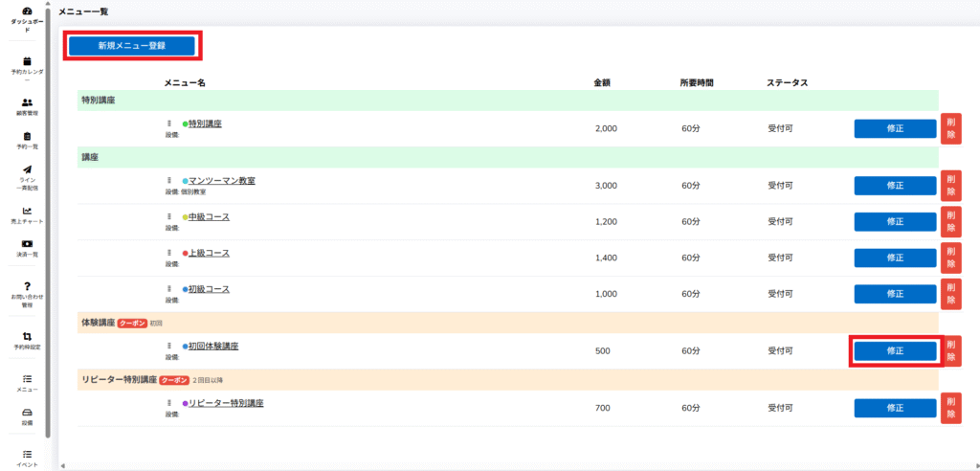Open the リピーター特別講座 menu link
Image resolution: width=980 pixels, height=471 pixels.
(x=226, y=403)
